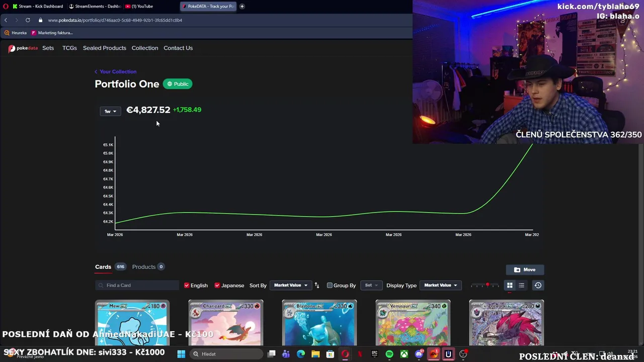Image resolution: width=644 pixels, height=362 pixels.
Task: Adjust the card size slider
Action: point(485,286)
